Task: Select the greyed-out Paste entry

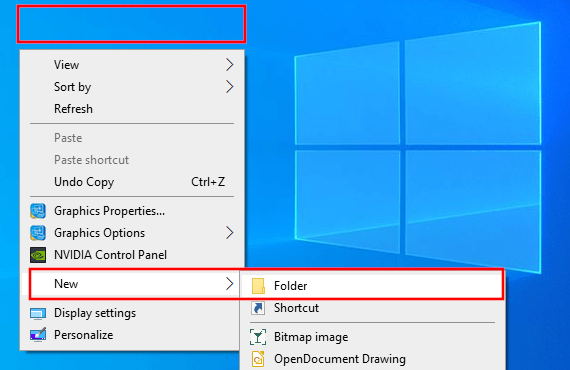Action: click(132, 138)
